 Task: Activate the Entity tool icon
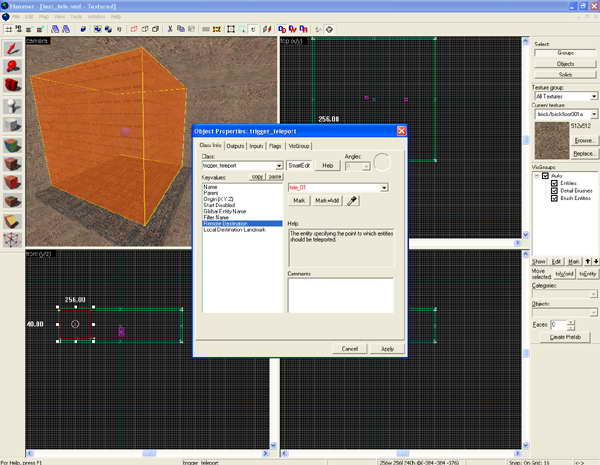click(x=12, y=105)
